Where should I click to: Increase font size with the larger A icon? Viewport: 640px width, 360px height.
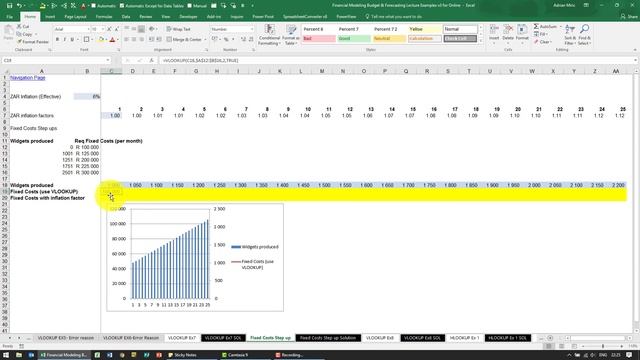click(x=109, y=29)
